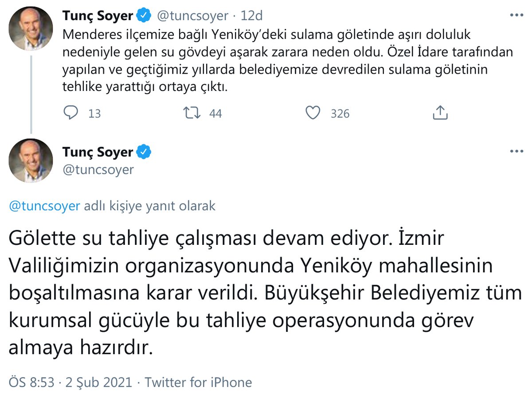Open more options on the 12d tweet

click(516, 16)
